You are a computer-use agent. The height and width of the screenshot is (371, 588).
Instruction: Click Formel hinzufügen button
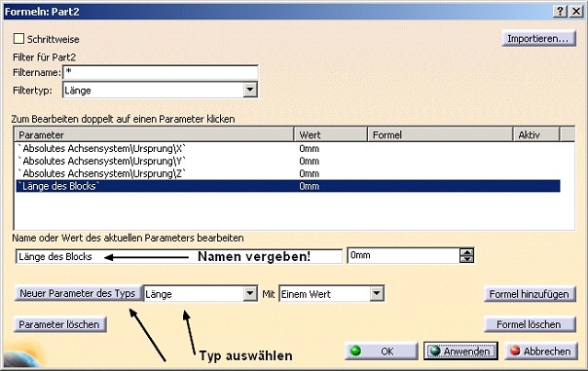pos(530,294)
